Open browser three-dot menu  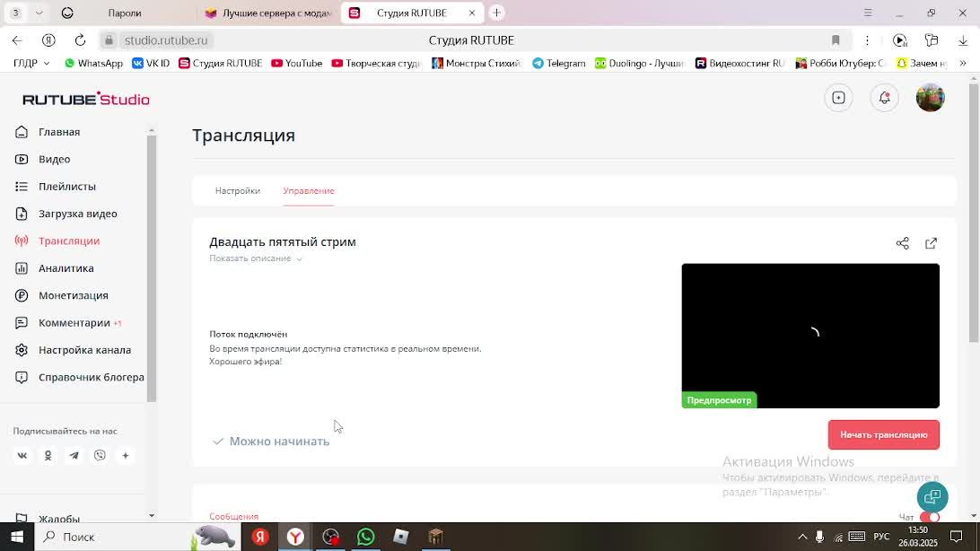[x=867, y=40]
